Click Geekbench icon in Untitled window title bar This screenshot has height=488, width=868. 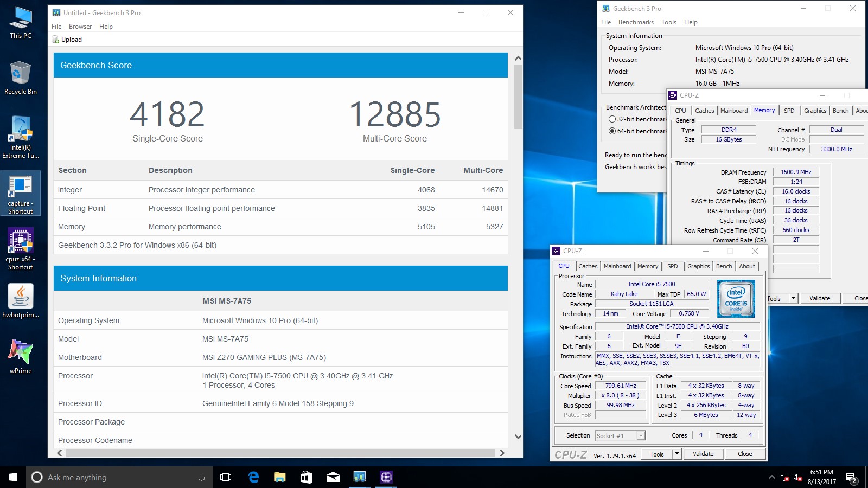pyautogui.click(x=56, y=13)
